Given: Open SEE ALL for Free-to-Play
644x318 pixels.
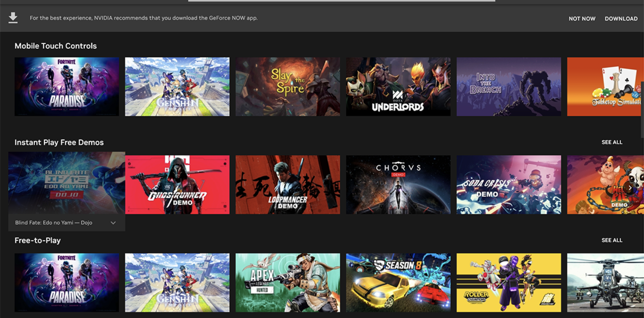Looking at the screenshot, I should point(612,240).
